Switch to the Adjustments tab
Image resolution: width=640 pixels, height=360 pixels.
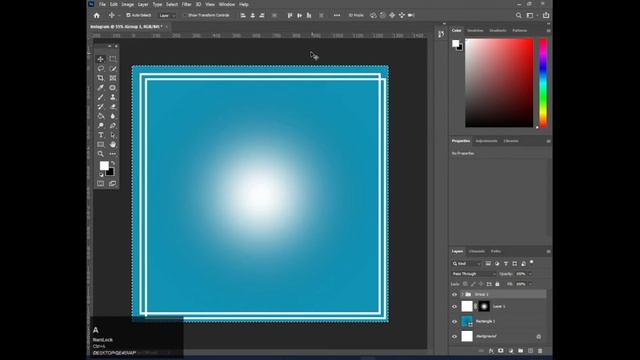click(x=486, y=141)
